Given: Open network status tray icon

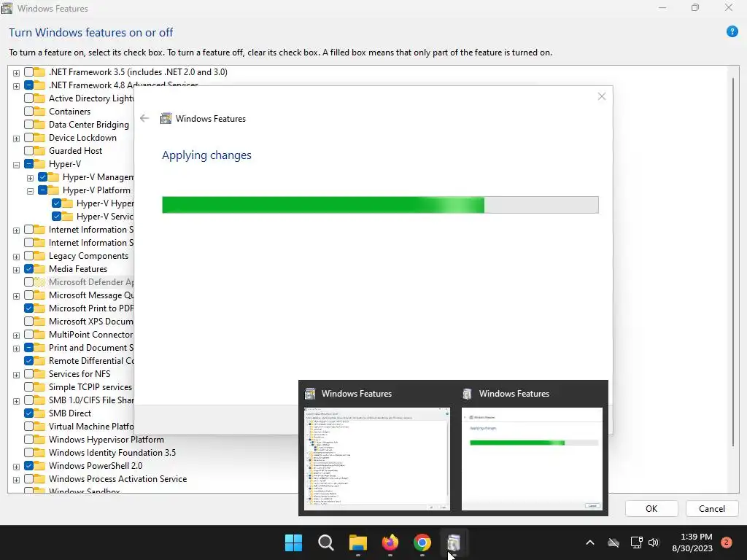Looking at the screenshot, I should tap(636, 542).
